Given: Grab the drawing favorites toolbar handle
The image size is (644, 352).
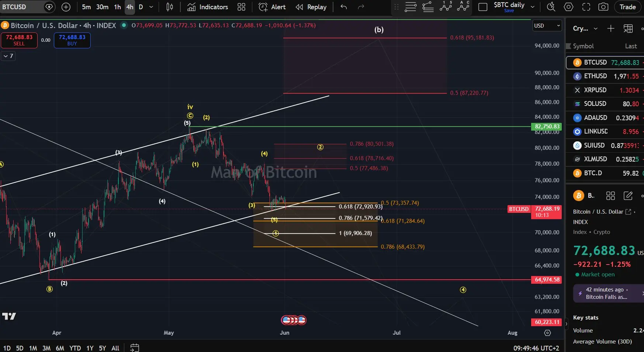Looking at the screenshot, I should tap(396, 7).
